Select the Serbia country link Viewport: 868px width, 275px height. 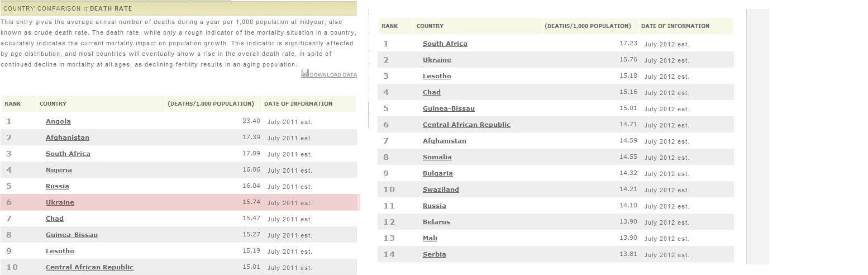pos(434,254)
